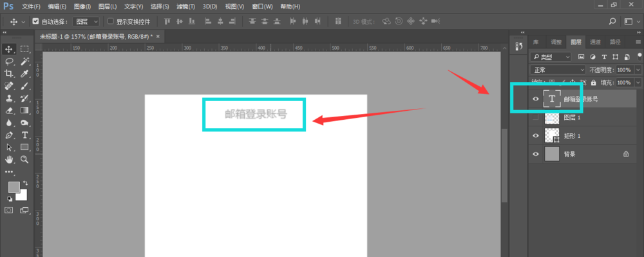Viewport: 644px width, 257px height.
Task: Open the 不透明度 slider dropdown arrow
Action: coord(638,70)
